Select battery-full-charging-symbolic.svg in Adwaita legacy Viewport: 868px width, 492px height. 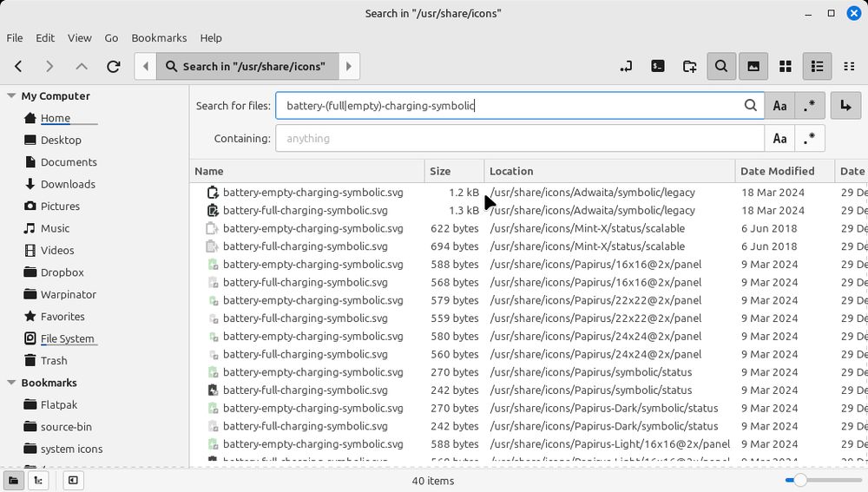[305, 210]
